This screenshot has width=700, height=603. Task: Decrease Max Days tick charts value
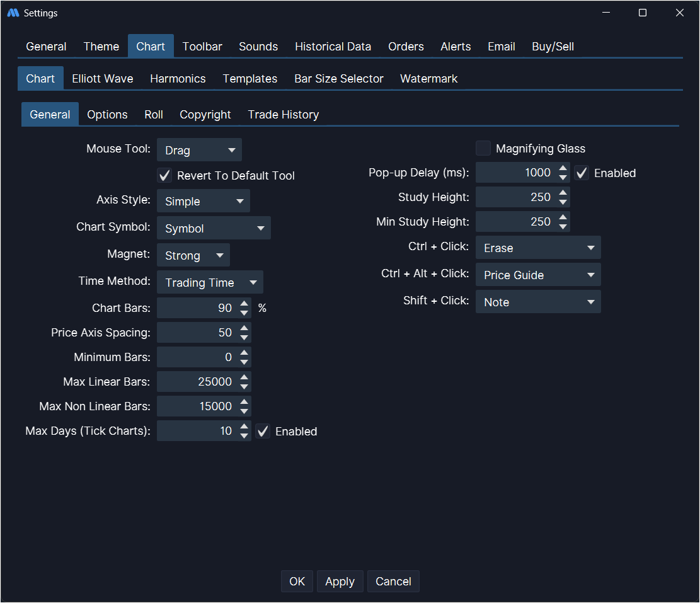(x=244, y=436)
